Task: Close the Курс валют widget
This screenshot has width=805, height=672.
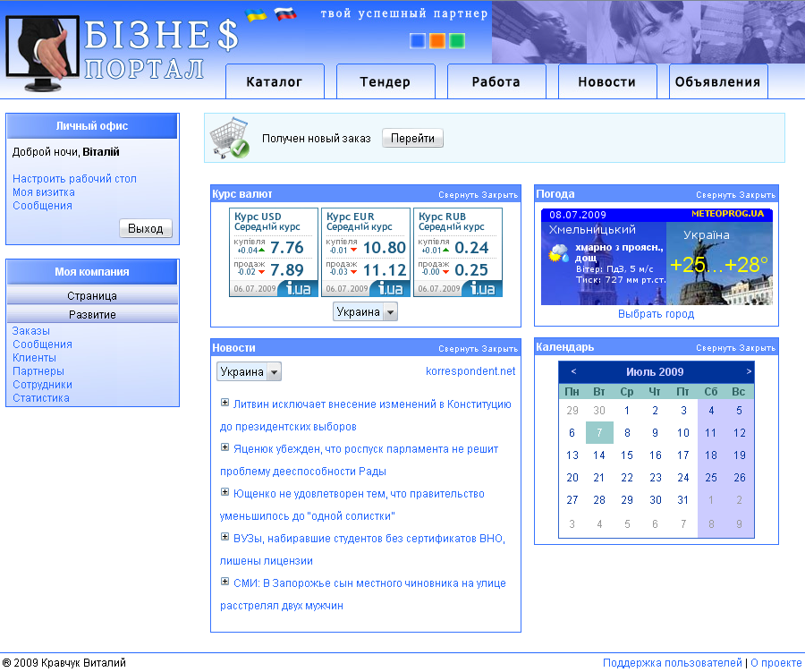Action: 500,195
